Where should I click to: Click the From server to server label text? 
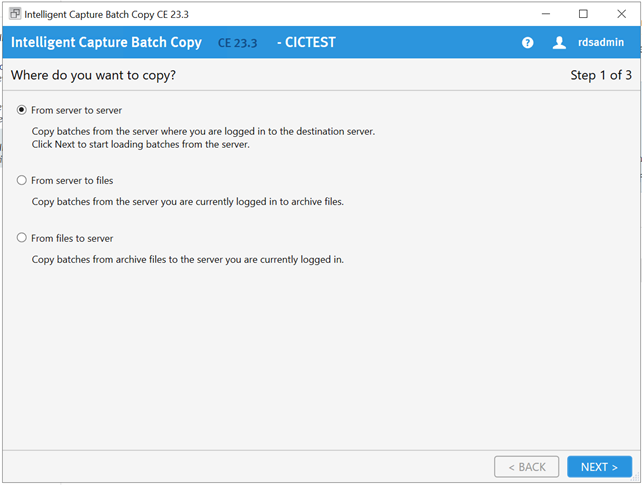tap(77, 111)
